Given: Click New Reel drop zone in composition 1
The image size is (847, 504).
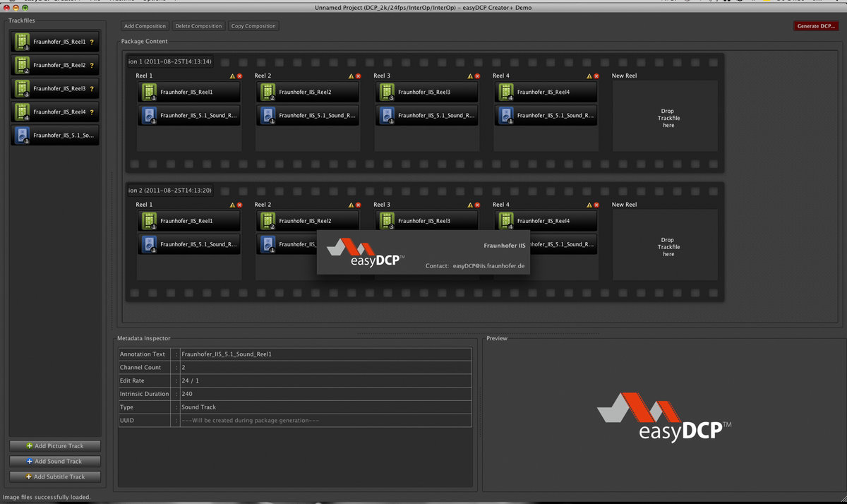Looking at the screenshot, I should click(665, 116).
